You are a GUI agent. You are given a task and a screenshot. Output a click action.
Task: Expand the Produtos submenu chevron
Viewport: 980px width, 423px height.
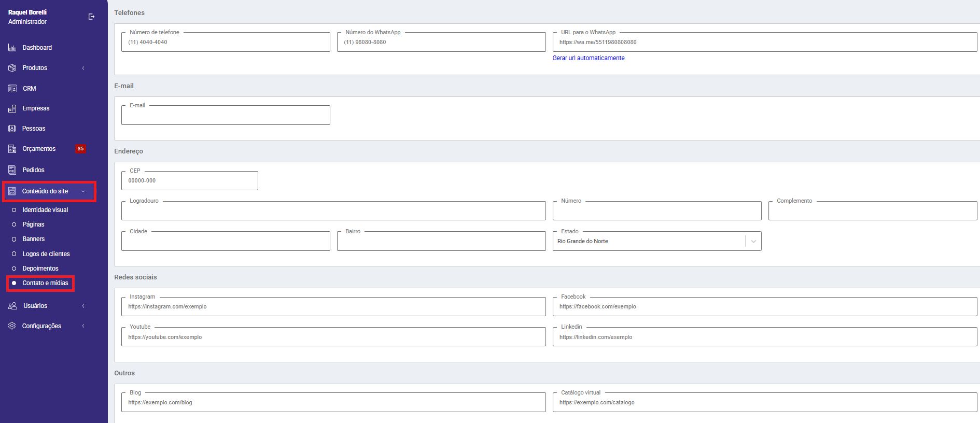[83, 68]
